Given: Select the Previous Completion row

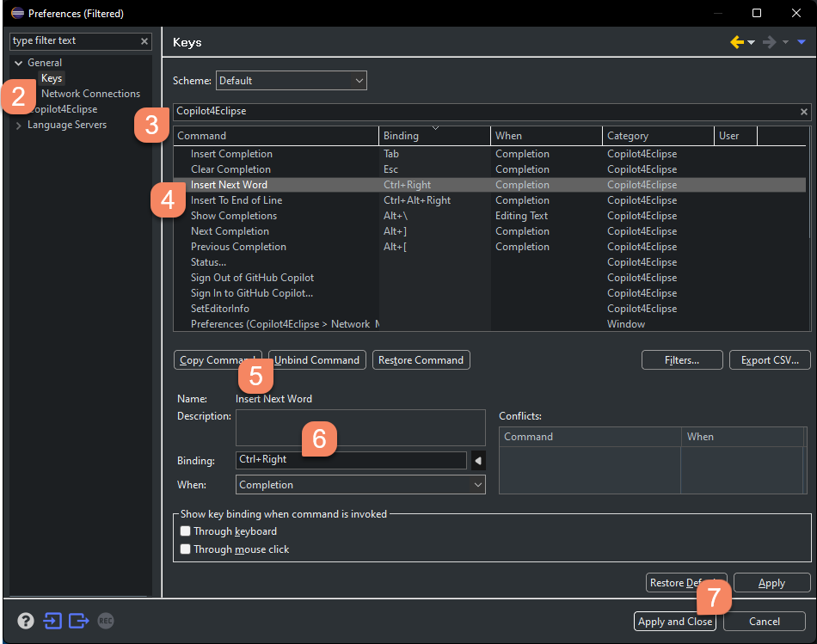Looking at the screenshot, I should (x=489, y=247).
